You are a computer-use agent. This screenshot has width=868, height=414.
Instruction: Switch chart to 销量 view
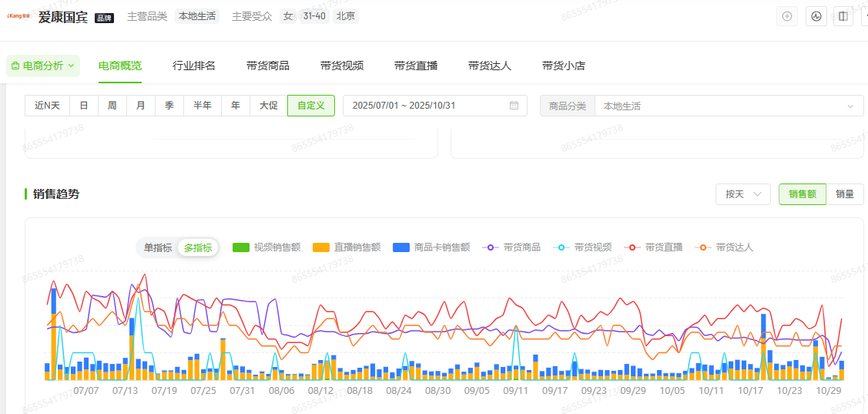tap(845, 194)
